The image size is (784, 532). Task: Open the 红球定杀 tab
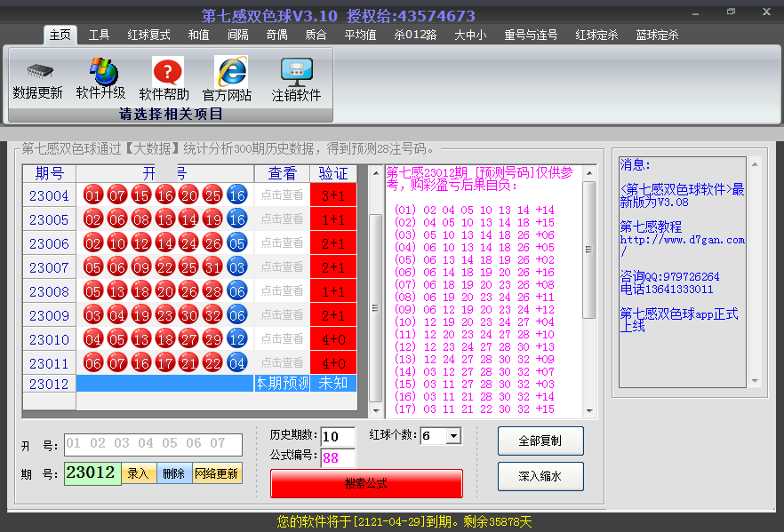[x=597, y=35]
